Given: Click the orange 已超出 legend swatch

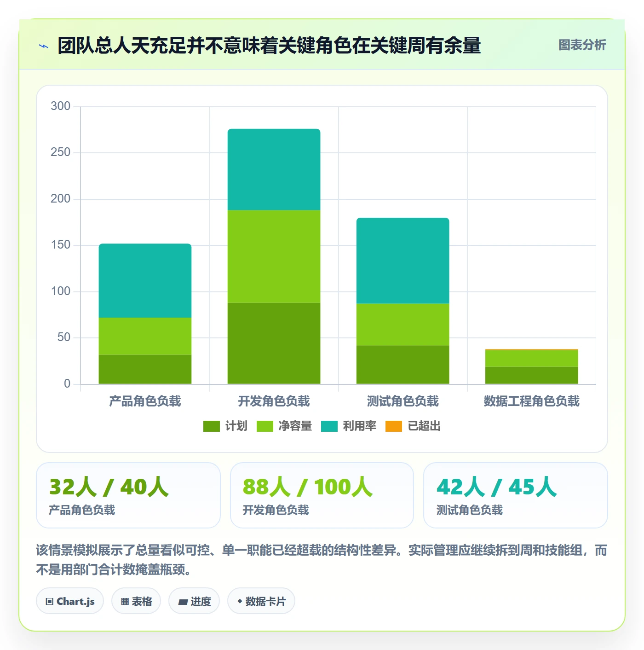Looking at the screenshot, I should pos(394,426).
